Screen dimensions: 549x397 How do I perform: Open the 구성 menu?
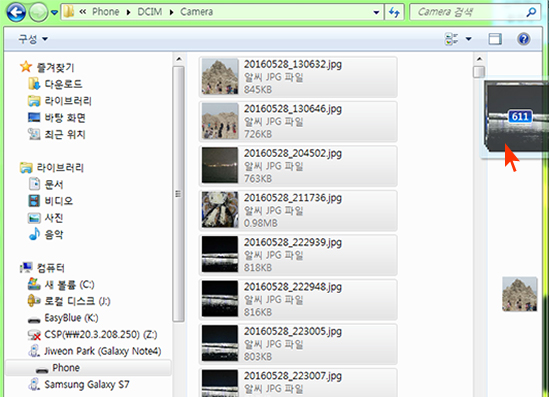click(33, 39)
